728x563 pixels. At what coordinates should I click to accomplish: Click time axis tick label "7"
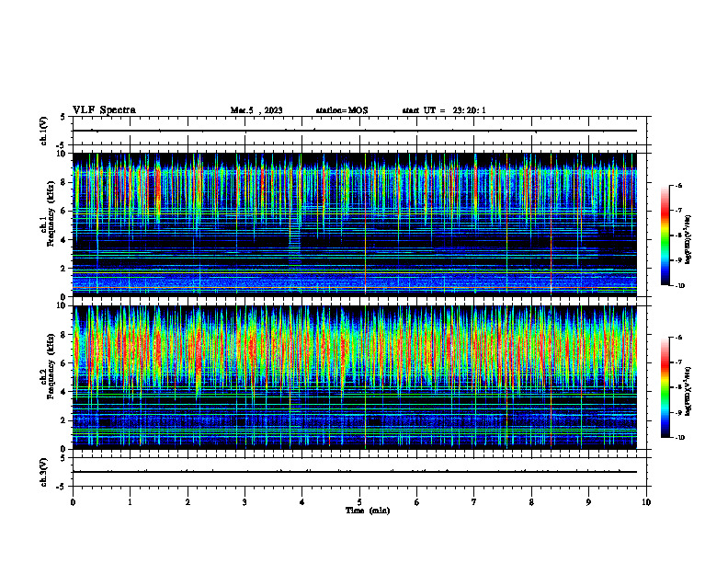pos(474,502)
